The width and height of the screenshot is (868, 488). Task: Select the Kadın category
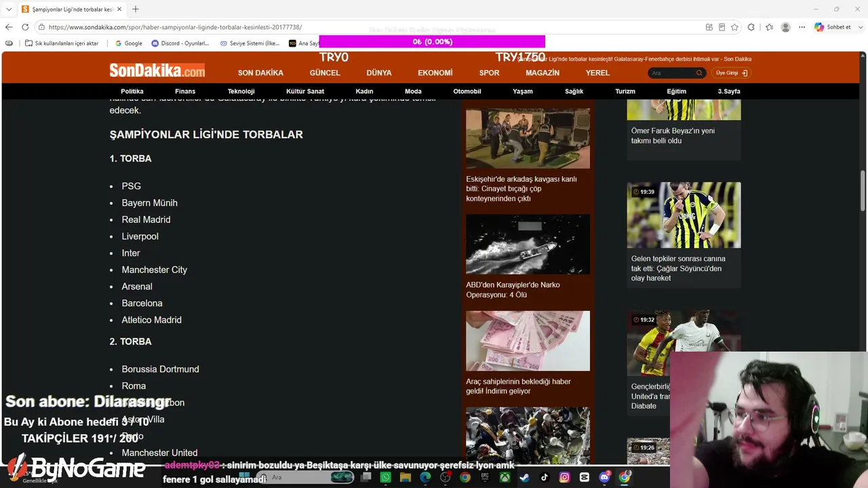click(364, 91)
